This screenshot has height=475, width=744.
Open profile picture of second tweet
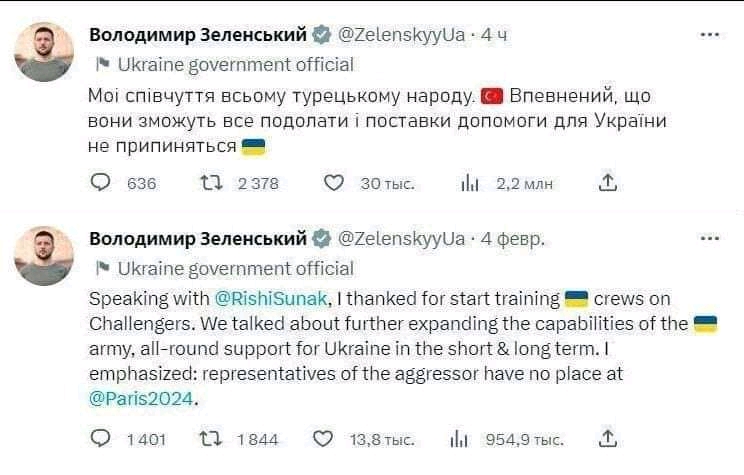44,255
